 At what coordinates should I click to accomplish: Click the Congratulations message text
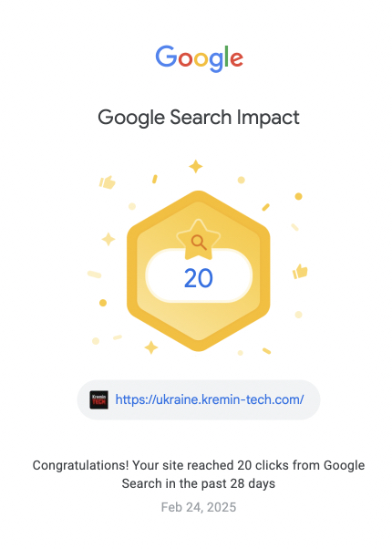(199, 474)
